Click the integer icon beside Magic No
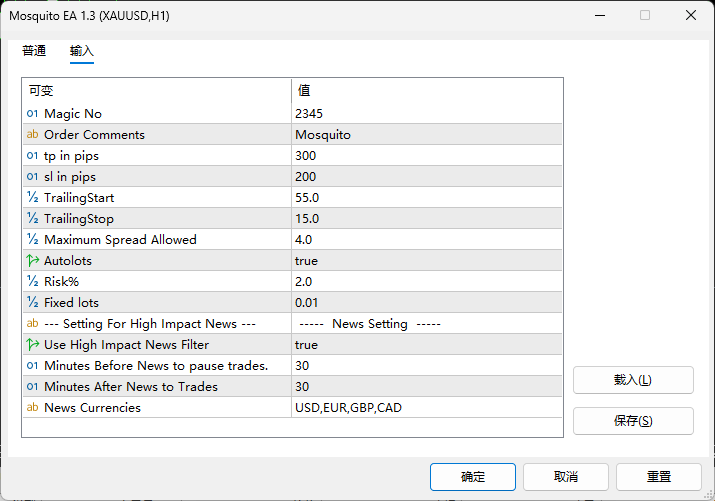 32,114
